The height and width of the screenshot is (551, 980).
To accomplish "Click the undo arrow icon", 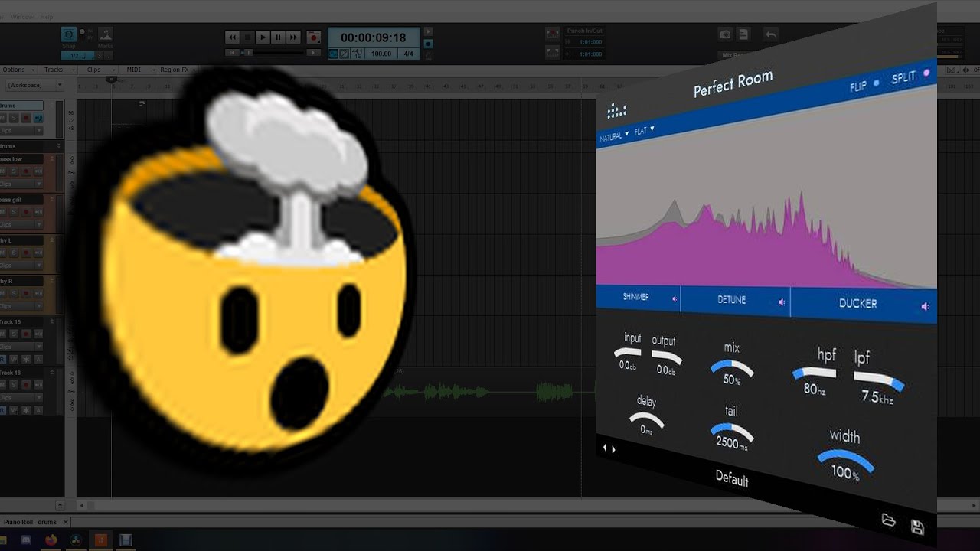I will click(770, 34).
